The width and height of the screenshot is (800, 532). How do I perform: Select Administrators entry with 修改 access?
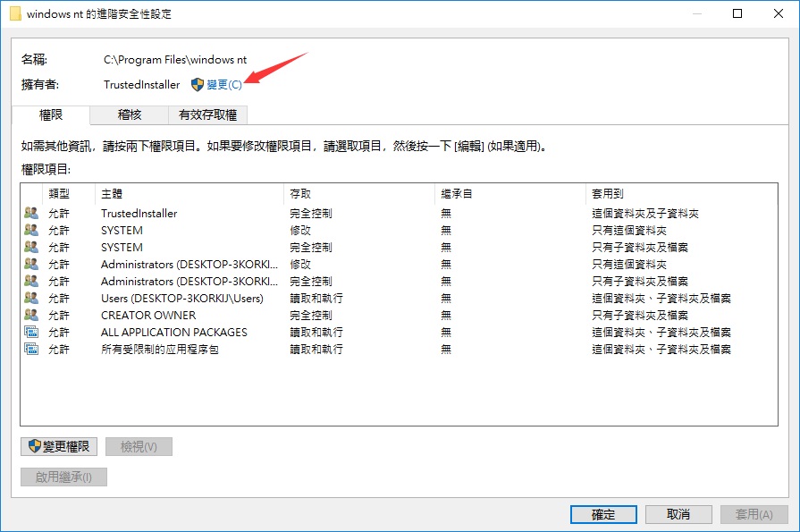[399, 265]
